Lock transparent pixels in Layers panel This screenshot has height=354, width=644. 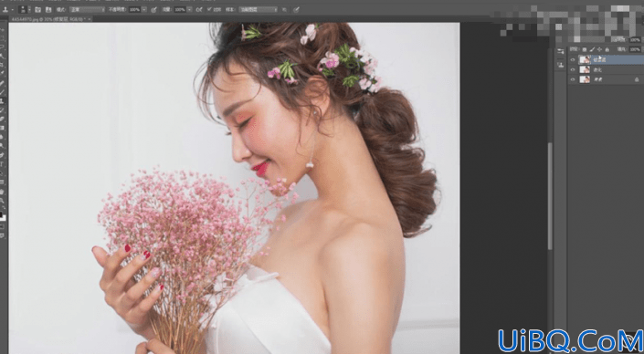(585, 49)
